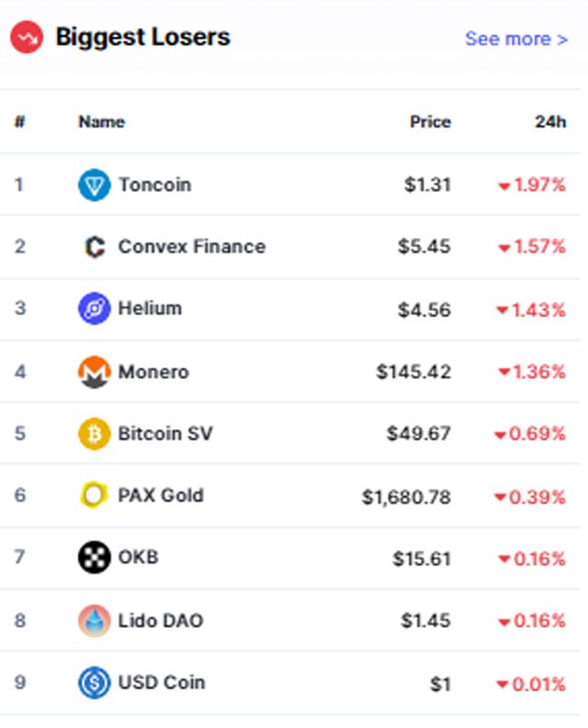Click the Convex Finance logo icon
Screen dimensions: 588x728
pyautogui.click(x=95, y=246)
